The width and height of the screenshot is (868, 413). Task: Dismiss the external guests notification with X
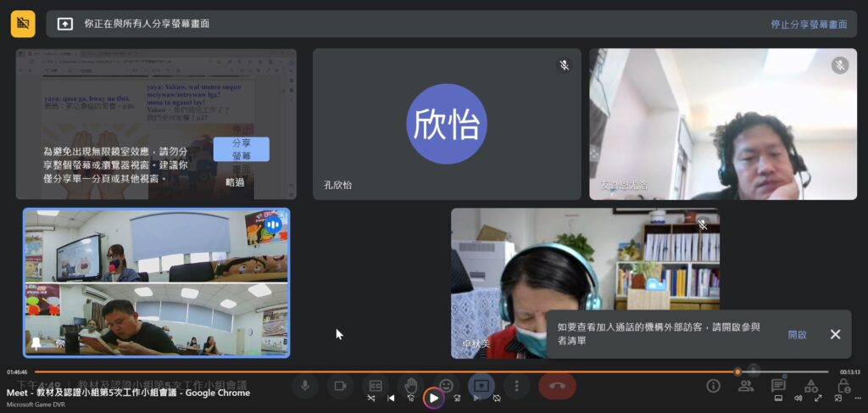(x=835, y=334)
